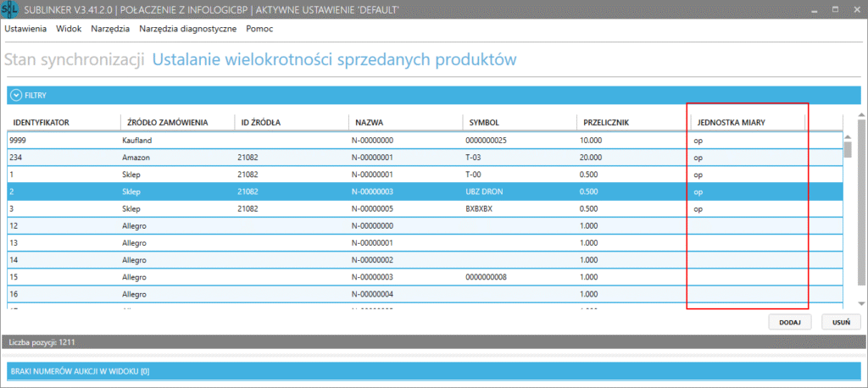Switch to Stan synchronizacji tab
868x388 pixels.
point(75,59)
